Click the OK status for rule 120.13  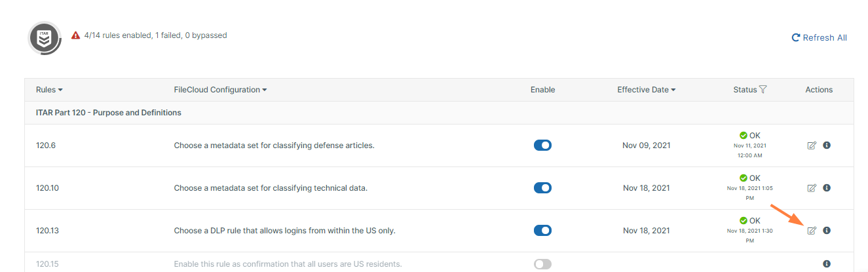(x=749, y=221)
